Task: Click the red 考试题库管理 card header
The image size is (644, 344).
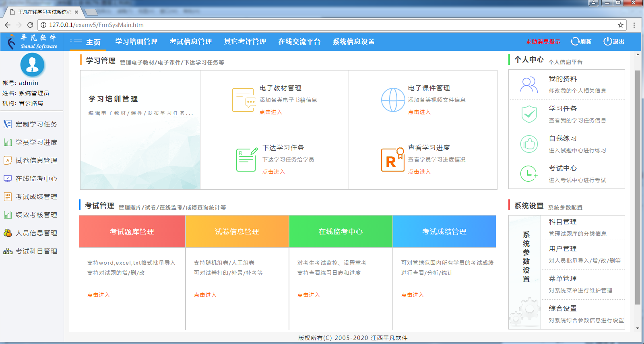Action: coord(132,232)
